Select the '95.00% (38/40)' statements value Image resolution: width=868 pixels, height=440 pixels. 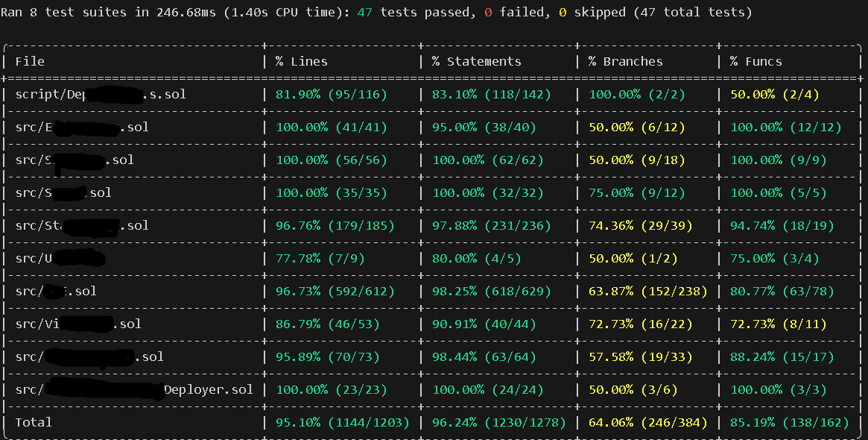pyautogui.click(x=484, y=127)
